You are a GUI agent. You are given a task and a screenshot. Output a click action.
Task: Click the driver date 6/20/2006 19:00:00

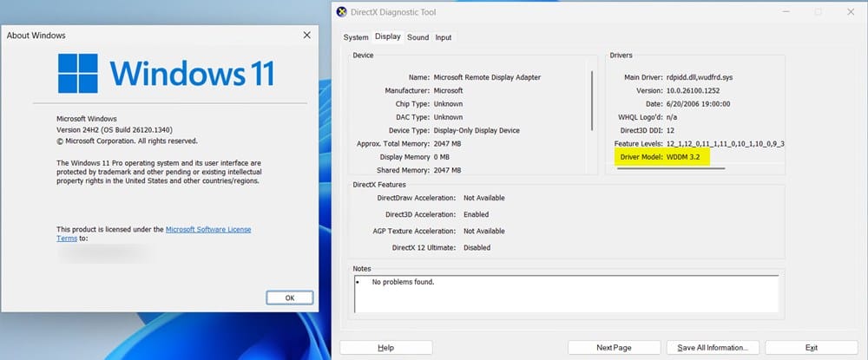[x=699, y=104]
